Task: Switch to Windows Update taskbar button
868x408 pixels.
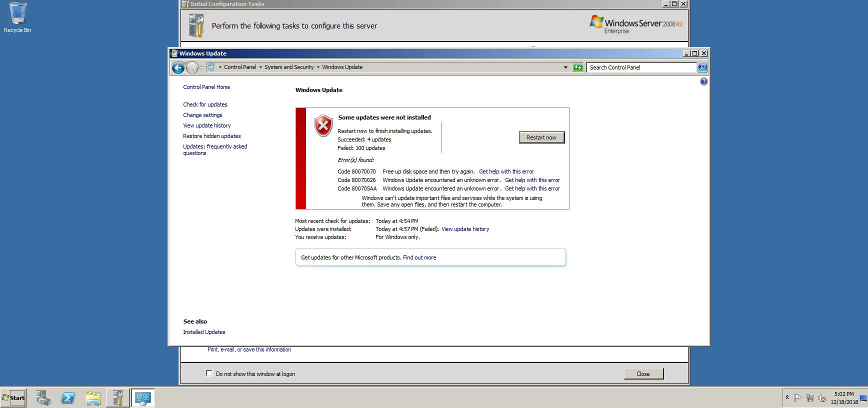Action: 142,398
